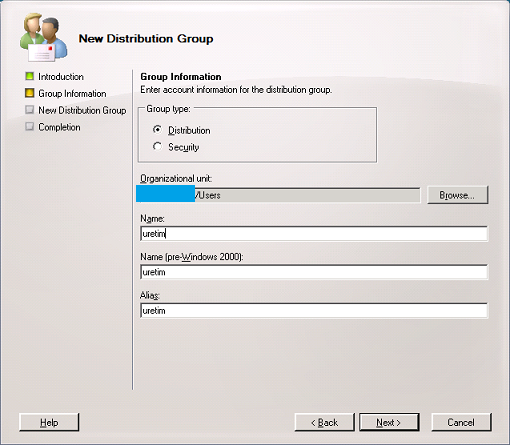Open Help for this wizard
The image size is (510, 445).
pyautogui.click(x=49, y=422)
